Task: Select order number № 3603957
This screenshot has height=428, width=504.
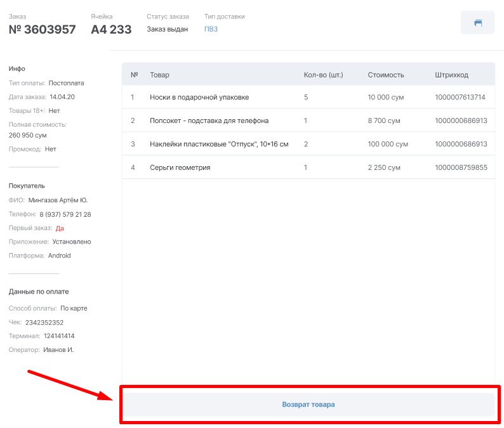Action: click(42, 29)
